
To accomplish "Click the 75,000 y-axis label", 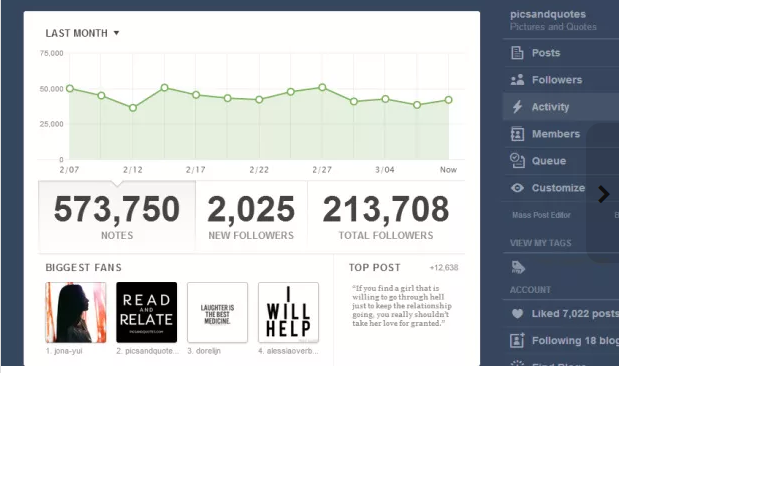I will pyautogui.click(x=51, y=53).
